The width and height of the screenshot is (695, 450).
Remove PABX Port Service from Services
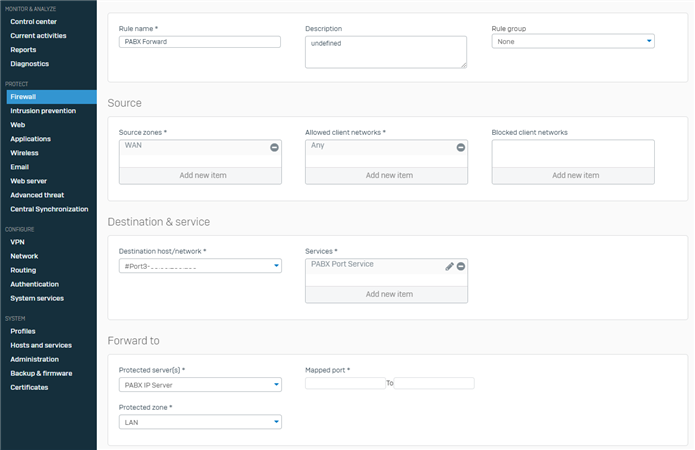(461, 266)
